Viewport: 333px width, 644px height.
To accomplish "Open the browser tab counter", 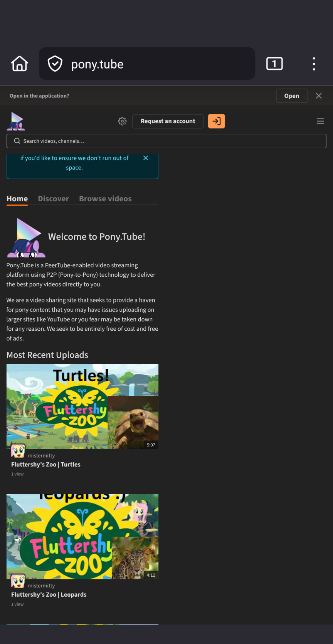I will point(274,64).
